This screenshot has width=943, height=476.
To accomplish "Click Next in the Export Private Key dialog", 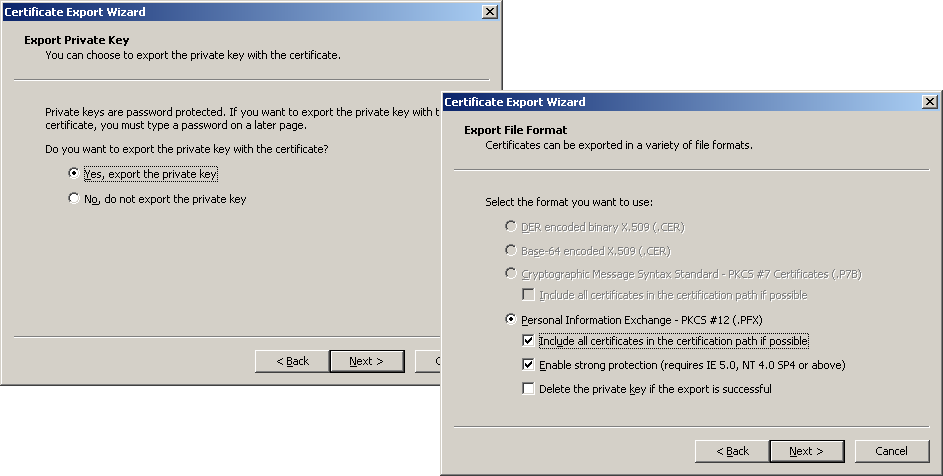I will [366, 361].
